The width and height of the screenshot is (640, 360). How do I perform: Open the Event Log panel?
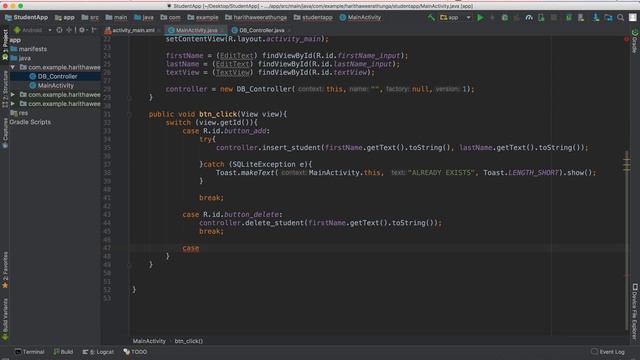pyautogui.click(x=608, y=352)
